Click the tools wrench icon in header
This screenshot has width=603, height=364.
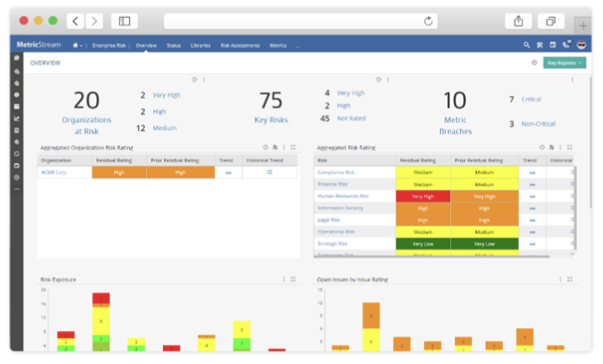pos(540,45)
